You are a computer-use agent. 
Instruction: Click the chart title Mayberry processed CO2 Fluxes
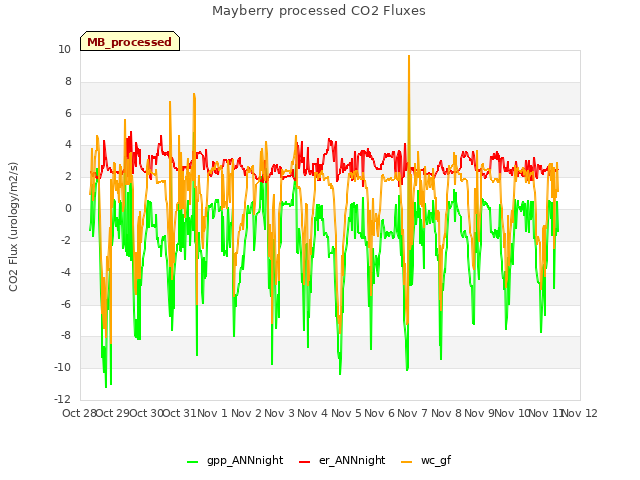pos(319,11)
